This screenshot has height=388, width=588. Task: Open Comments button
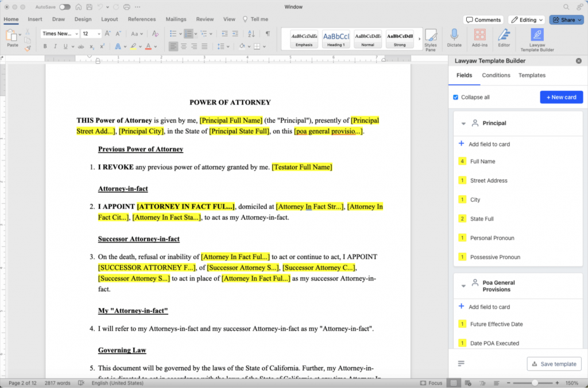coord(483,20)
